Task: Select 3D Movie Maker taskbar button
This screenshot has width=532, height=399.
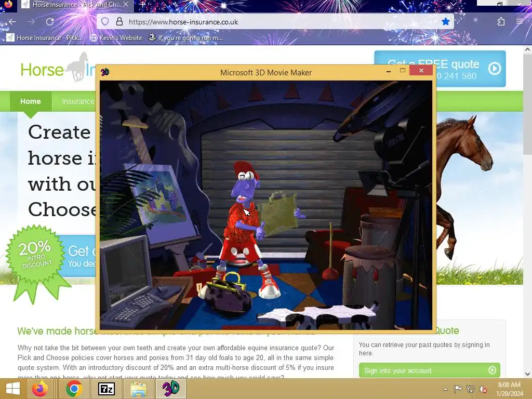Action: (170, 389)
